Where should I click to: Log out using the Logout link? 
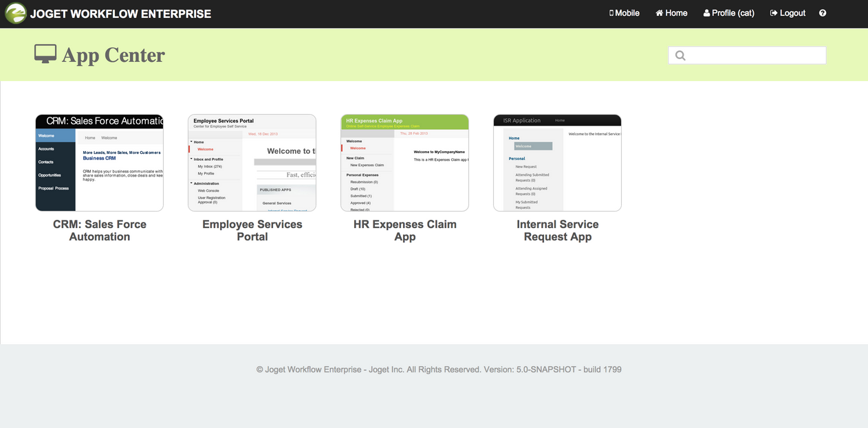tap(788, 13)
